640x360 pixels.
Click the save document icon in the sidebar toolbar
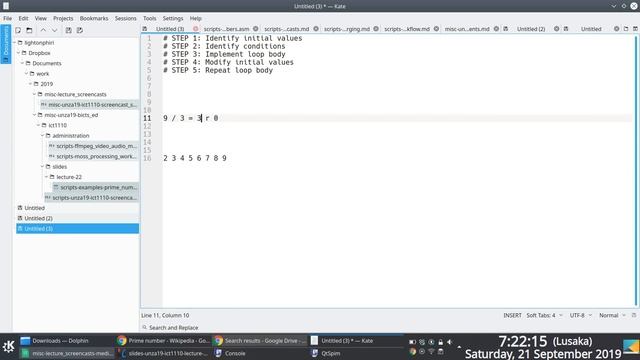pos(69,30)
